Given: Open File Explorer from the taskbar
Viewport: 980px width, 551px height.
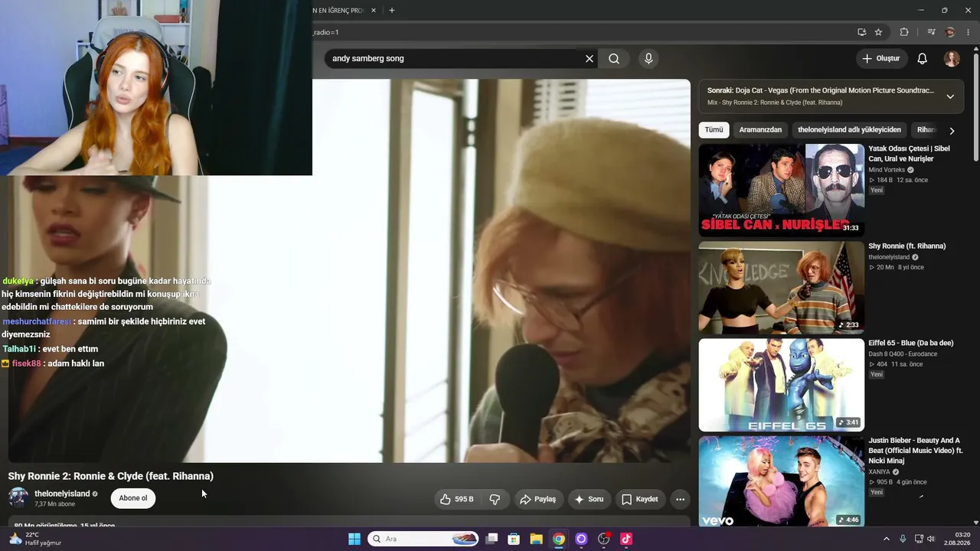Looking at the screenshot, I should (x=536, y=539).
